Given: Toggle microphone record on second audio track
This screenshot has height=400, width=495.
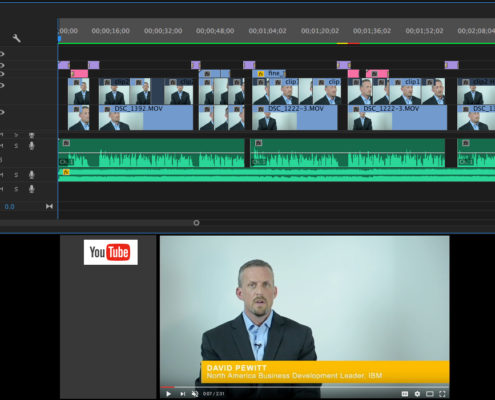Looking at the screenshot, I should [32, 175].
